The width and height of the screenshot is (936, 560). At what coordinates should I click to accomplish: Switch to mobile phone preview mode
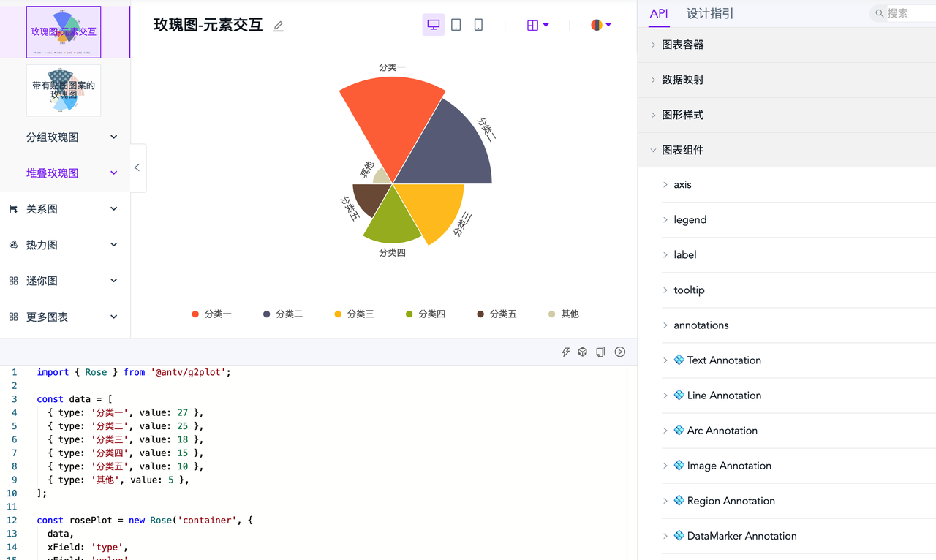[x=478, y=25]
